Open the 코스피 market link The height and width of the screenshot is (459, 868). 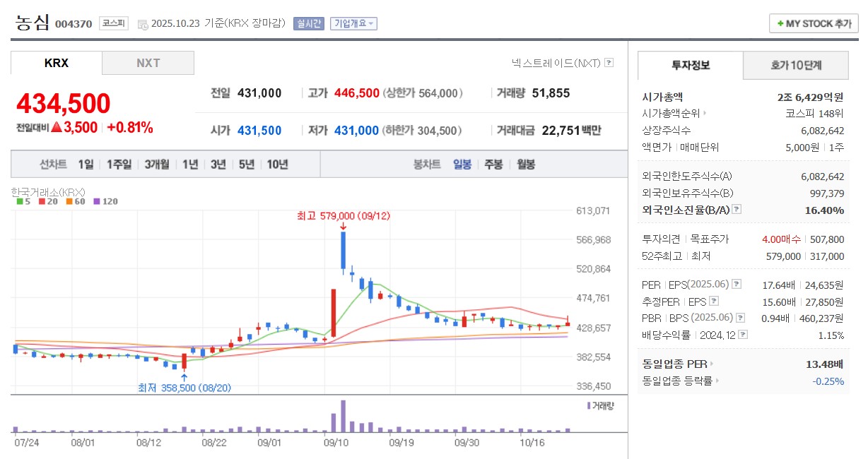114,23
